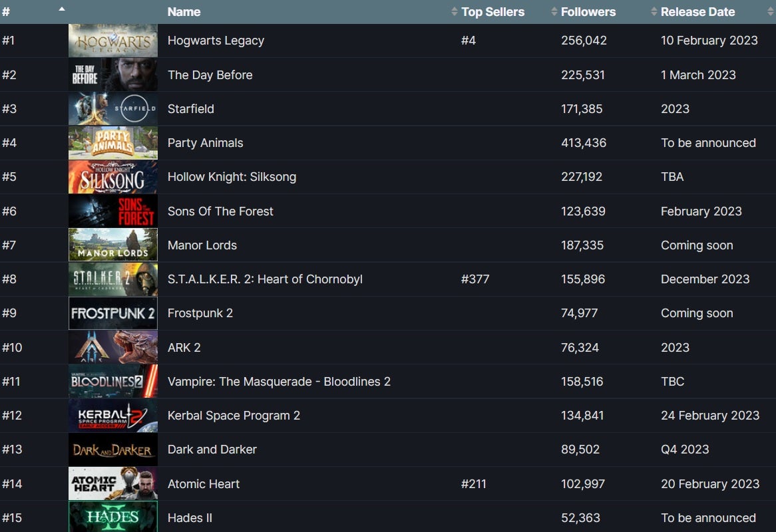Select follower count 52,363
The width and height of the screenshot is (776, 532).
(x=580, y=518)
